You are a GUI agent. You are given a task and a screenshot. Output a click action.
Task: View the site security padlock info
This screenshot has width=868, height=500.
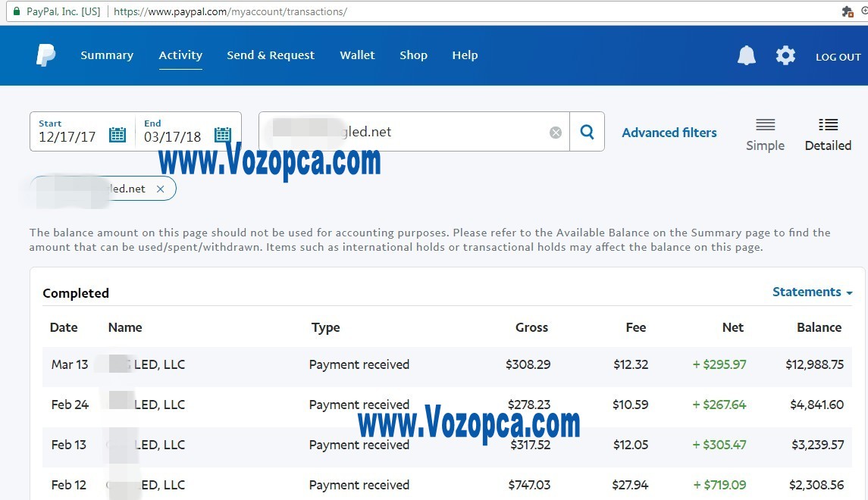click(17, 11)
